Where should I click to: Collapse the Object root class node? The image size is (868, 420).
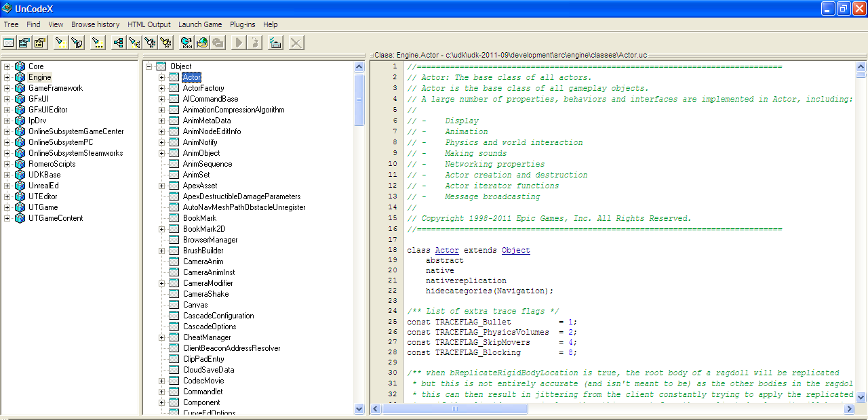(149, 66)
